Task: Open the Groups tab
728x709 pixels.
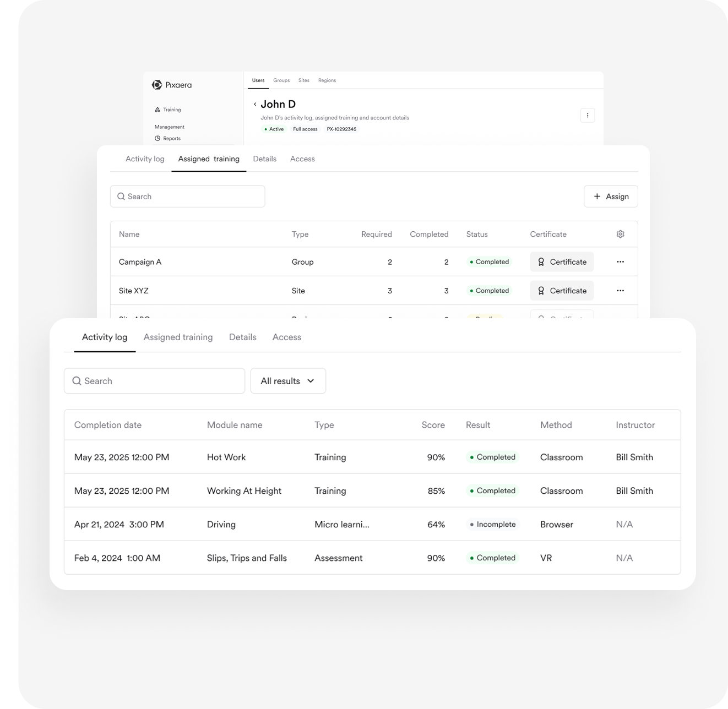Action: pos(281,80)
